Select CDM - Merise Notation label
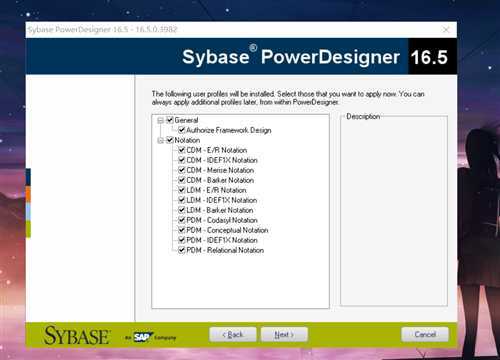Image resolution: width=500 pixels, height=360 pixels. [x=220, y=170]
